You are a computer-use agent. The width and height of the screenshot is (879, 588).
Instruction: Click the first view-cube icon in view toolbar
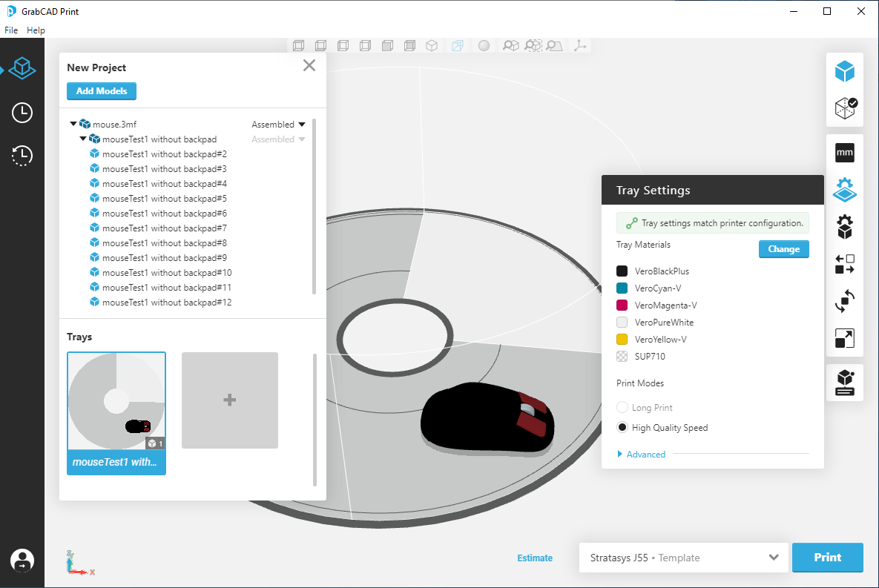(299, 45)
